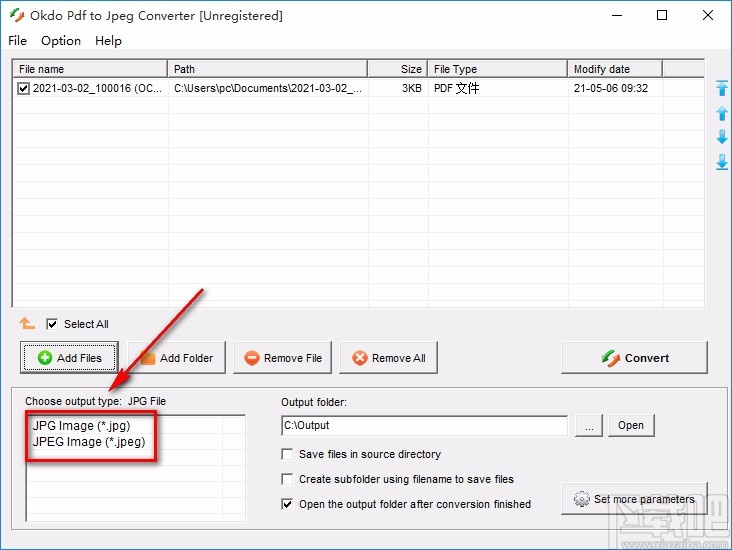Click the orange up-level arrow icon beside Select All
The image size is (732, 550).
click(x=27, y=323)
